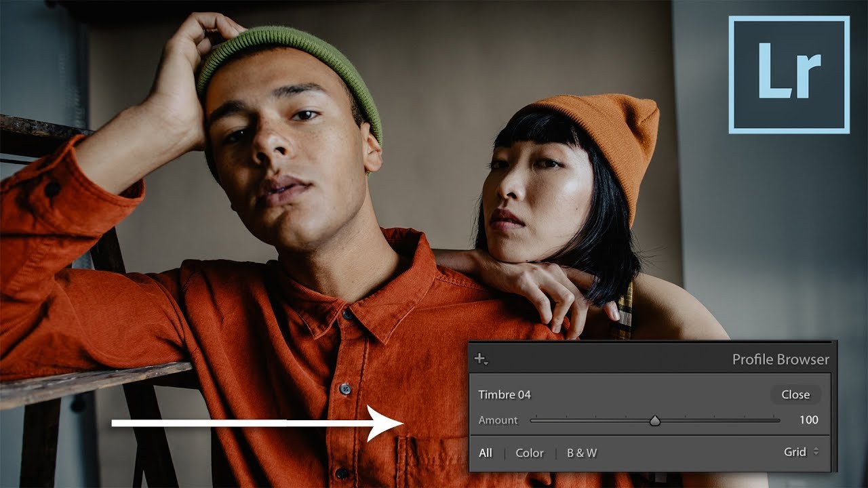Click the Profile Browser title
Image resolution: width=868 pixels, height=488 pixels.
click(x=781, y=359)
